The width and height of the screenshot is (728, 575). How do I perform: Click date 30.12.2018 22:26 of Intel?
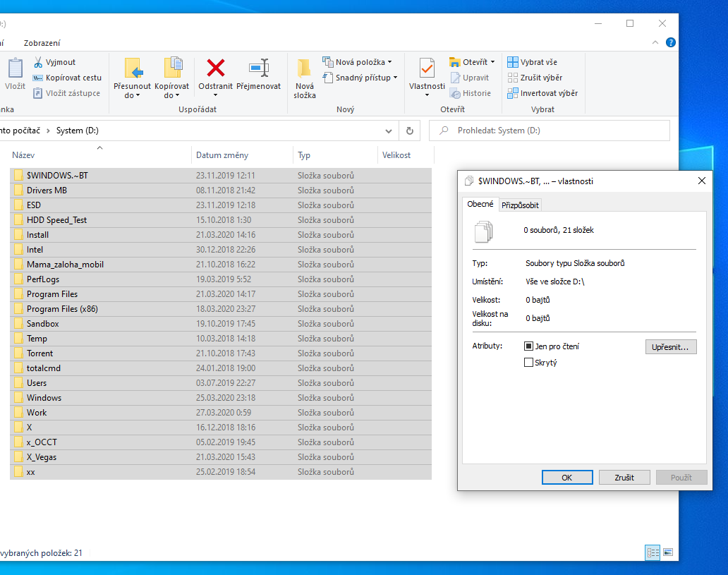click(x=226, y=250)
